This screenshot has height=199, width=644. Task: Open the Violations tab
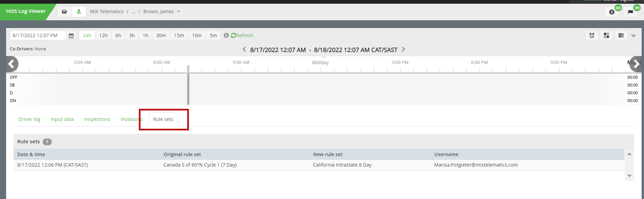coord(131,119)
